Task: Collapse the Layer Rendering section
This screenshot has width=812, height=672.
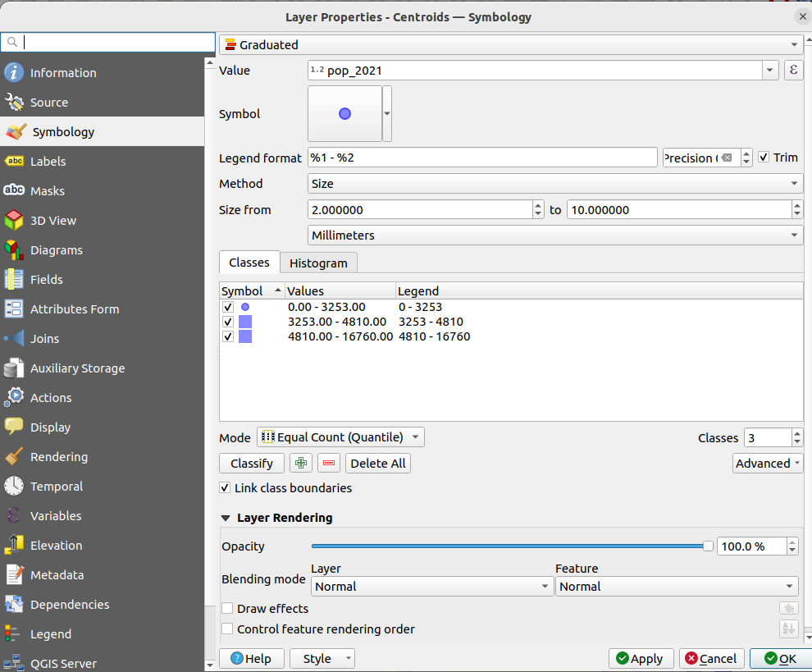Action: (x=226, y=518)
